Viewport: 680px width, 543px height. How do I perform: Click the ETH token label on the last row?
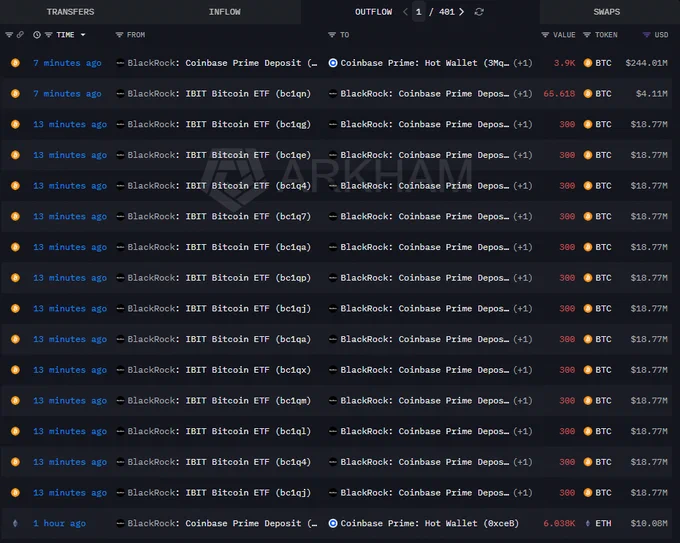603,523
